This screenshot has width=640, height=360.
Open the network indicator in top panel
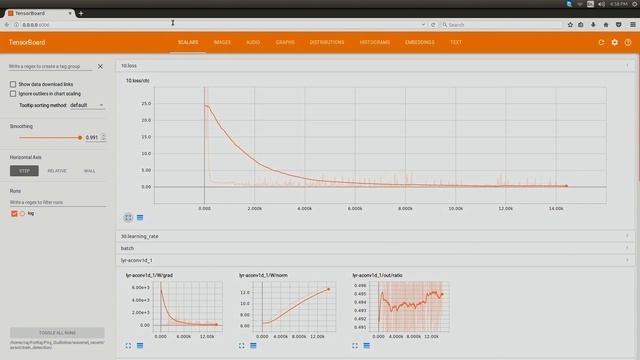click(x=580, y=4)
